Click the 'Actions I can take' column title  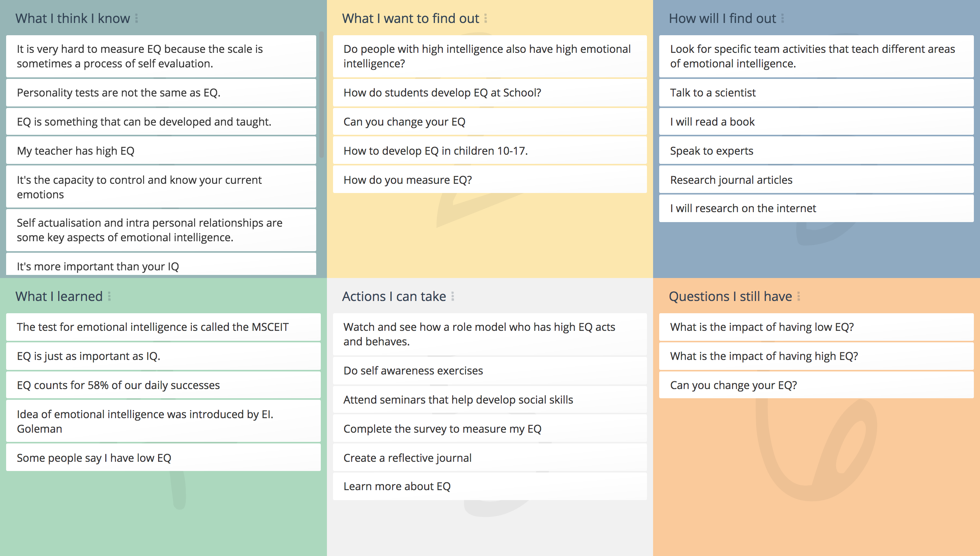tap(394, 296)
